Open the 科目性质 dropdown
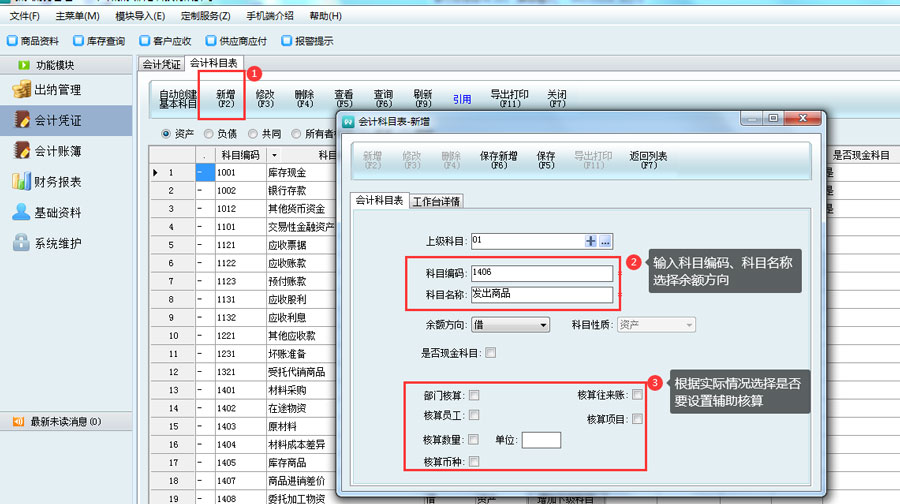This screenshot has height=504, width=900. [x=689, y=325]
